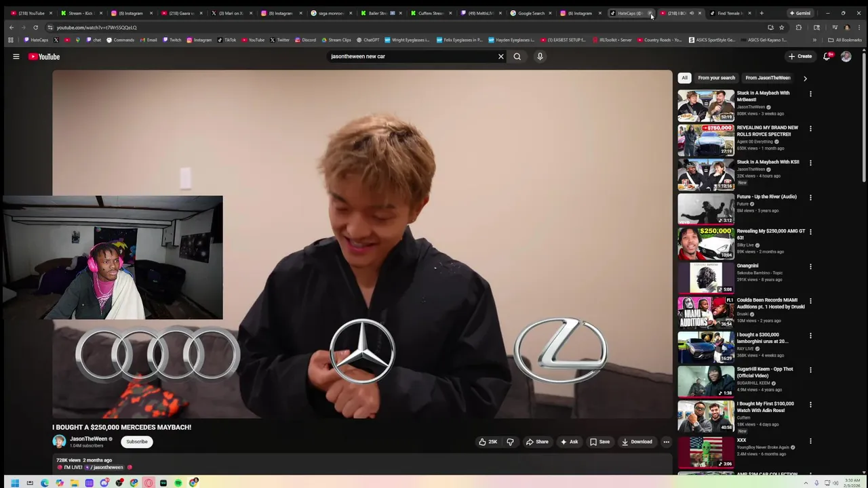Open YouTube notifications bell

pyautogui.click(x=827, y=56)
